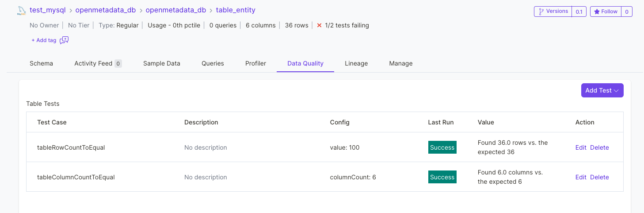Image resolution: width=644 pixels, height=213 pixels.
Task: Go to the Sample Data tab
Action: pos(162,63)
